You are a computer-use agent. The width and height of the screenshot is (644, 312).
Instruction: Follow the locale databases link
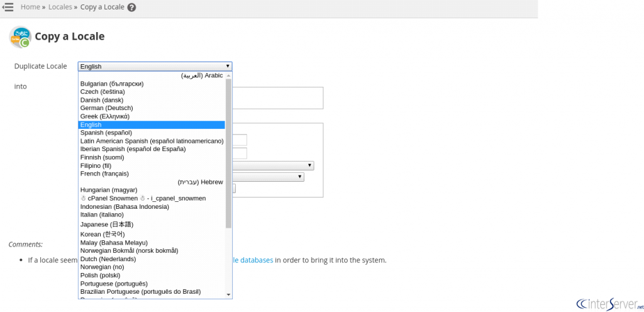(253, 260)
